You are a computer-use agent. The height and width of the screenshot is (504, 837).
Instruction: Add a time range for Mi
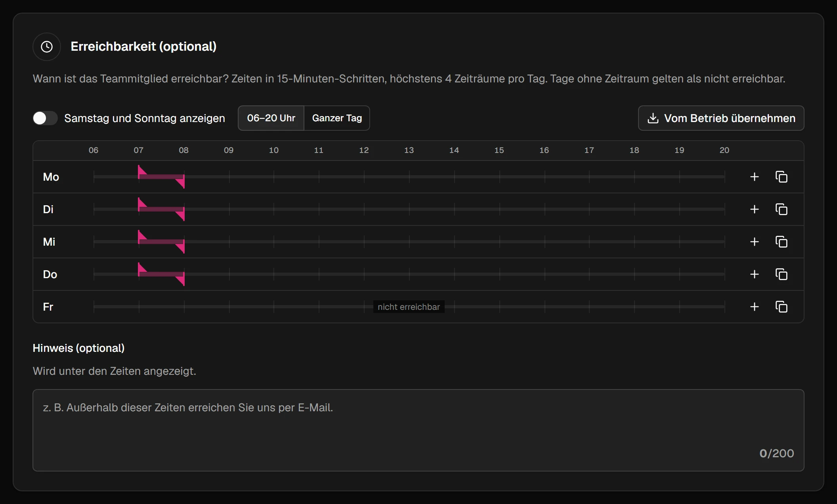755,242
